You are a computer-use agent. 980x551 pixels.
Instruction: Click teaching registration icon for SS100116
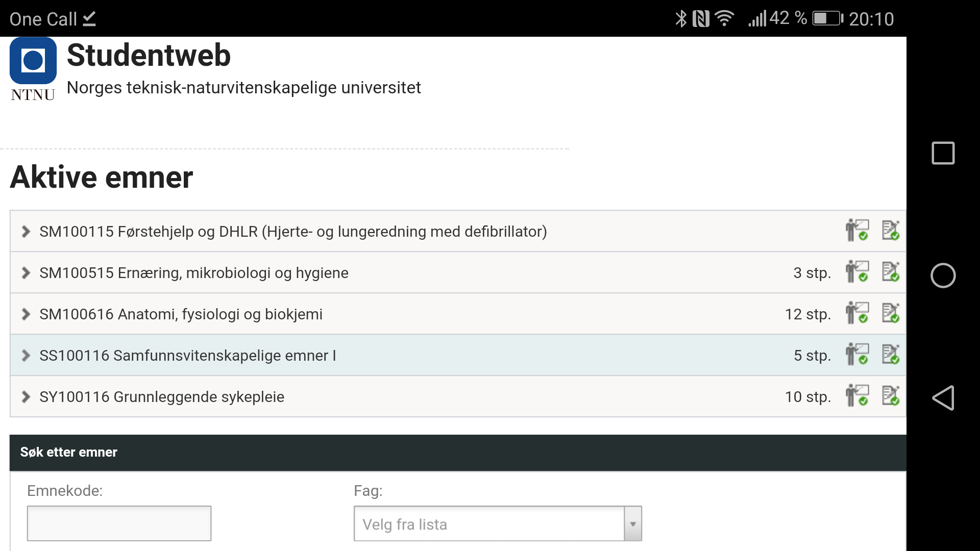pos(857,355)
